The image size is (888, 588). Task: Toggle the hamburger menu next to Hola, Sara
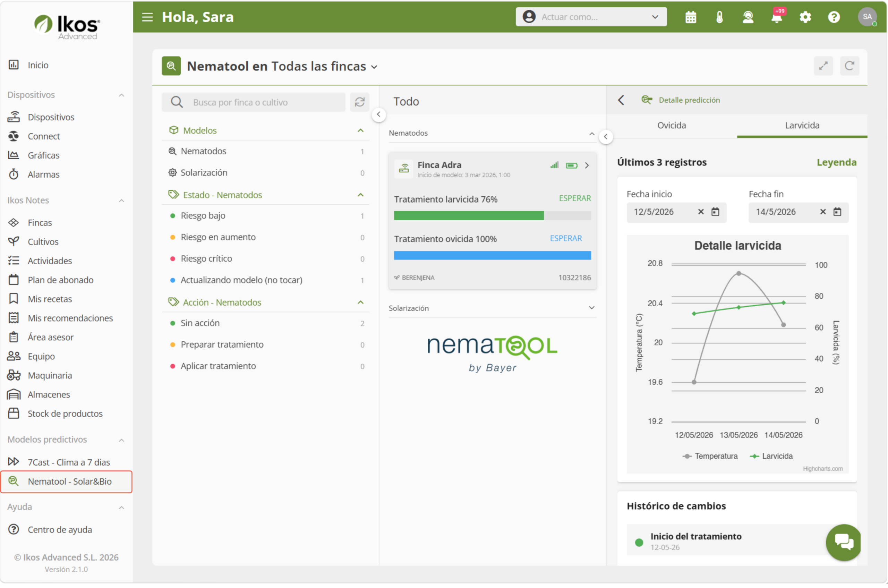click(147, 17)
